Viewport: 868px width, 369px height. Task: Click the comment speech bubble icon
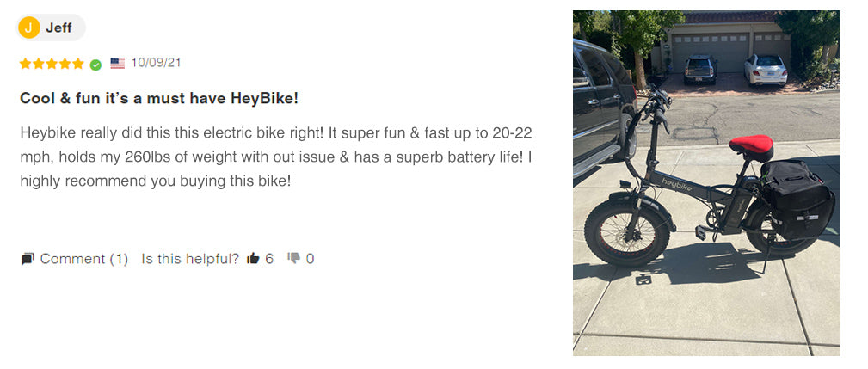[28, 259]
